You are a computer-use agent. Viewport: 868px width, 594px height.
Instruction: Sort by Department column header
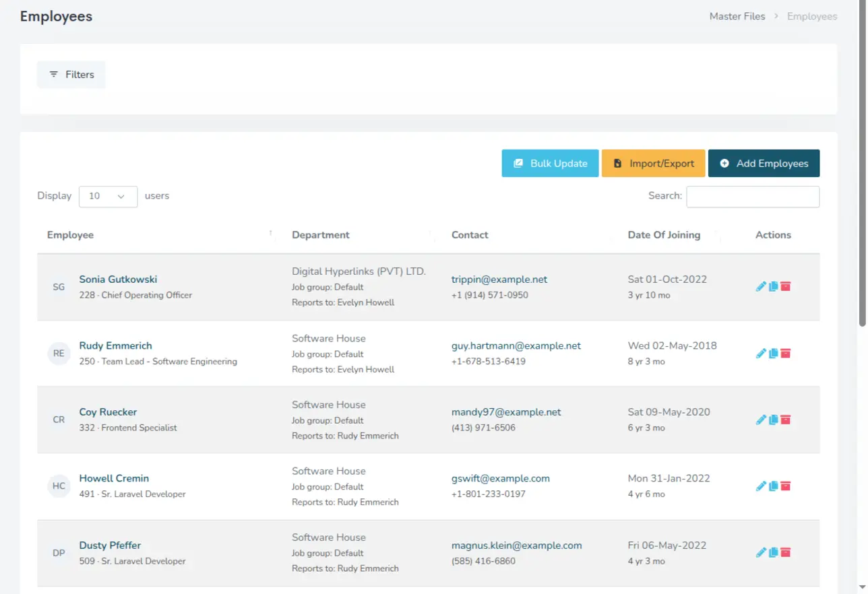[361, 235]
